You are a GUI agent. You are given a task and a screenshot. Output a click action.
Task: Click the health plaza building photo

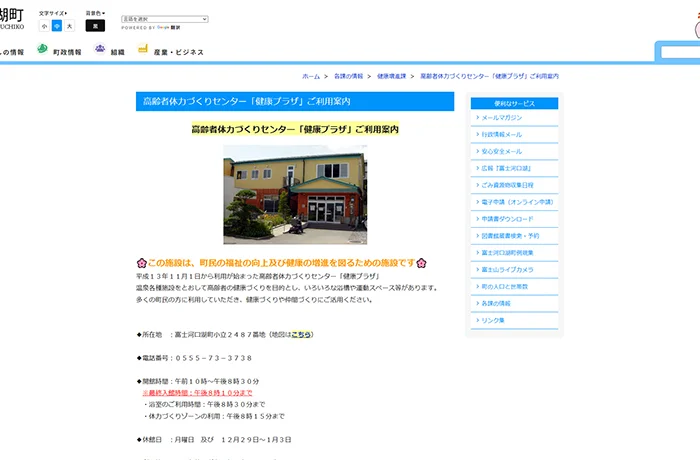[x=295, y=195]
